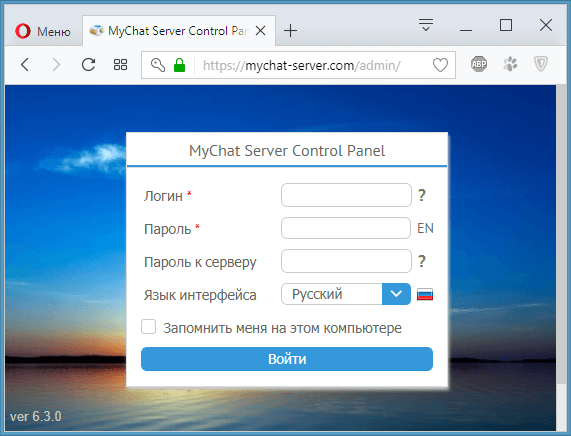571x436 pixels.
Task: View site security via green padlock
Action: tap(179, 65)
